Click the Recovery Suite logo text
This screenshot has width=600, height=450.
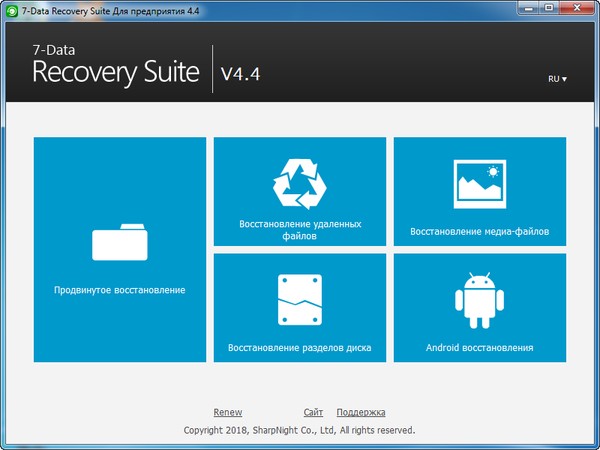coord(116,72)
